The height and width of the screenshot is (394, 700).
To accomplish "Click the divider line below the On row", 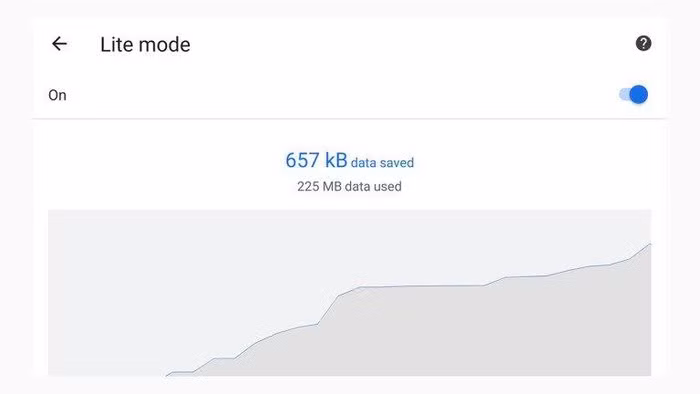I will coord(350,119).
